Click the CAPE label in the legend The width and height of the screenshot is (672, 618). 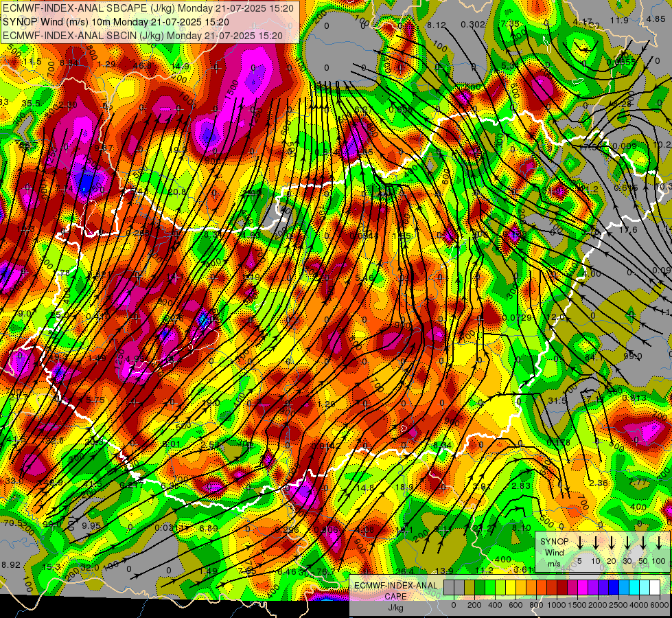[x=395, y=597]
